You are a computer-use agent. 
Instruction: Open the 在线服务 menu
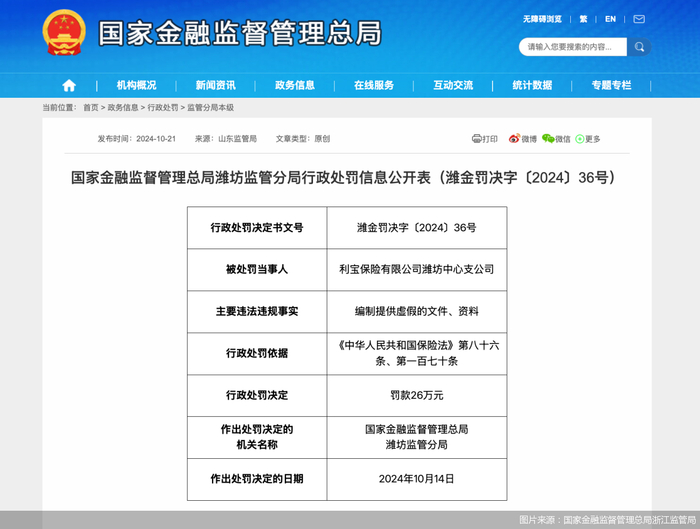(374, 85)
